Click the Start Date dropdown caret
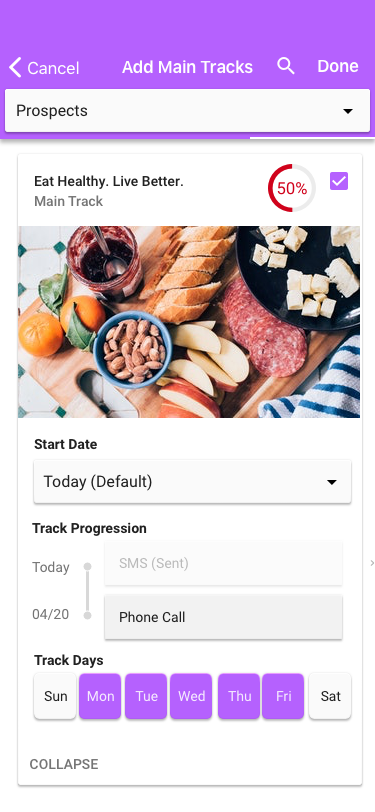The image size is (375, 812). click(331, 482)
